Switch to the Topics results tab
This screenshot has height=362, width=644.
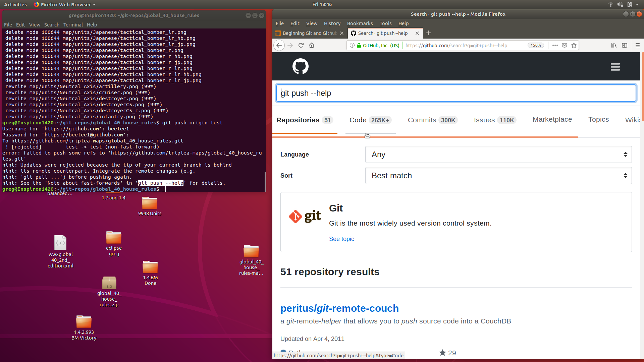[x=598, y=119]
